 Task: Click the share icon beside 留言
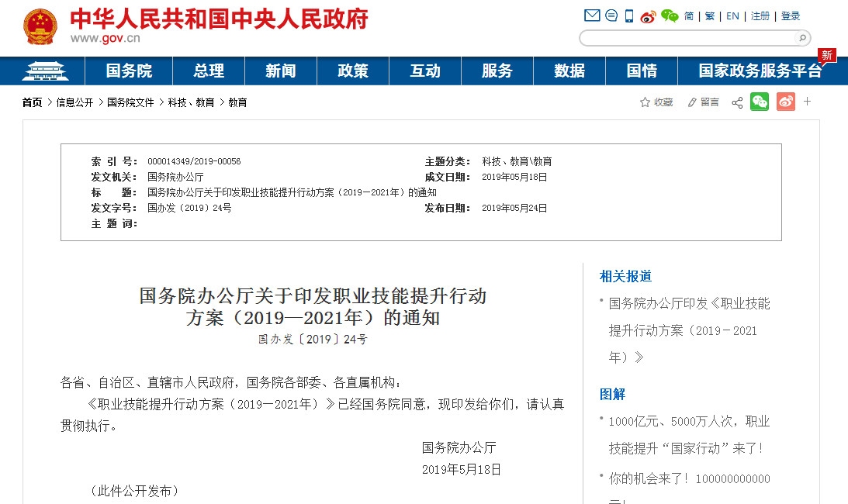[737, 103]
